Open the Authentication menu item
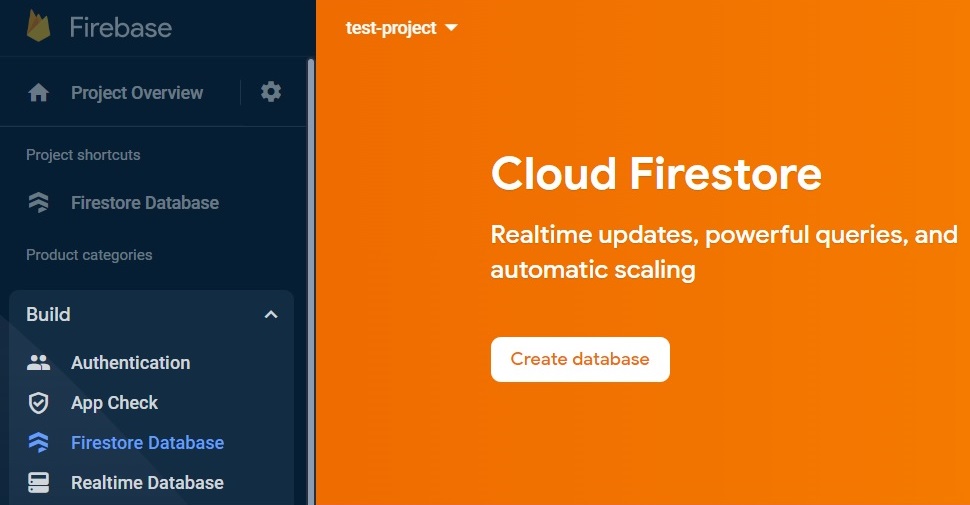This screenshot has width=970, height=505. click(x=131, y=363)
